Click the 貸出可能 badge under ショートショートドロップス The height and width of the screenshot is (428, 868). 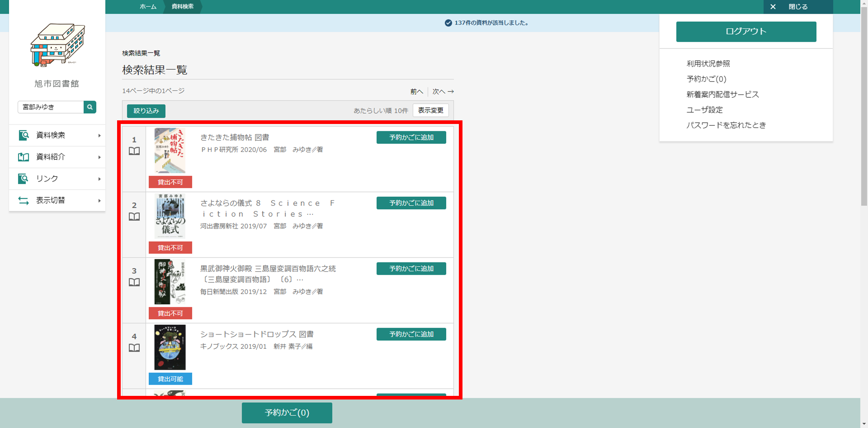point(170,379)
